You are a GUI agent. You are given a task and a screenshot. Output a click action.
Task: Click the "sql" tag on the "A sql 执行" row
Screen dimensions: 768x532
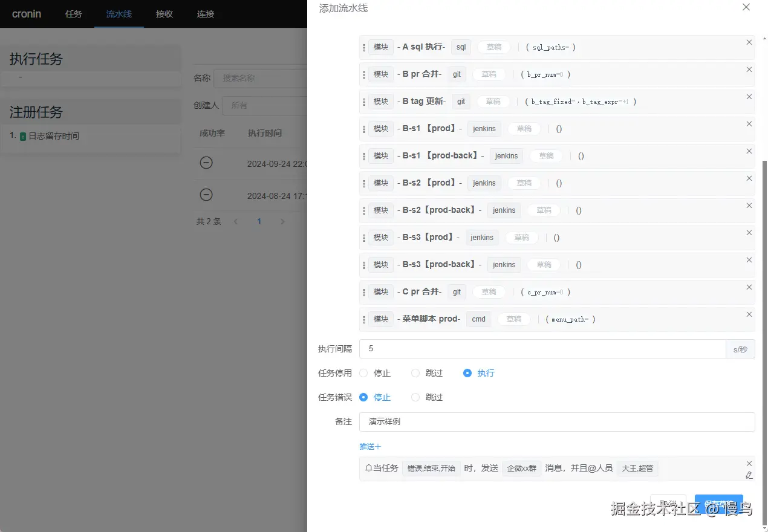click(461, 47)
